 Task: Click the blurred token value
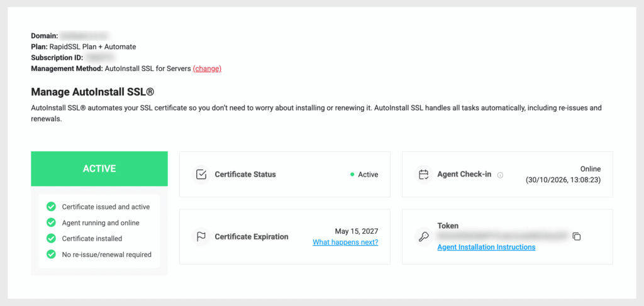click(503, 236)
